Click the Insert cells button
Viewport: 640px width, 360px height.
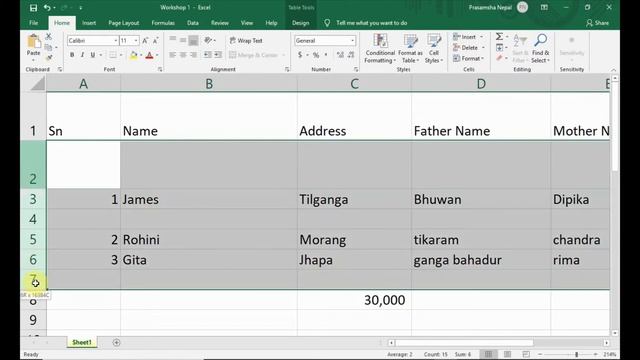tap(468, 37)
